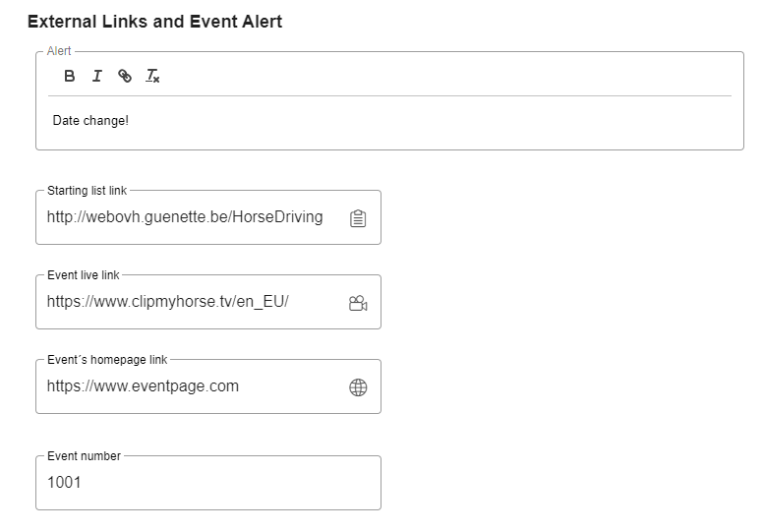Click the eventpage.com homepage URL
763x532 pixels.
click(x=143, y=385)
